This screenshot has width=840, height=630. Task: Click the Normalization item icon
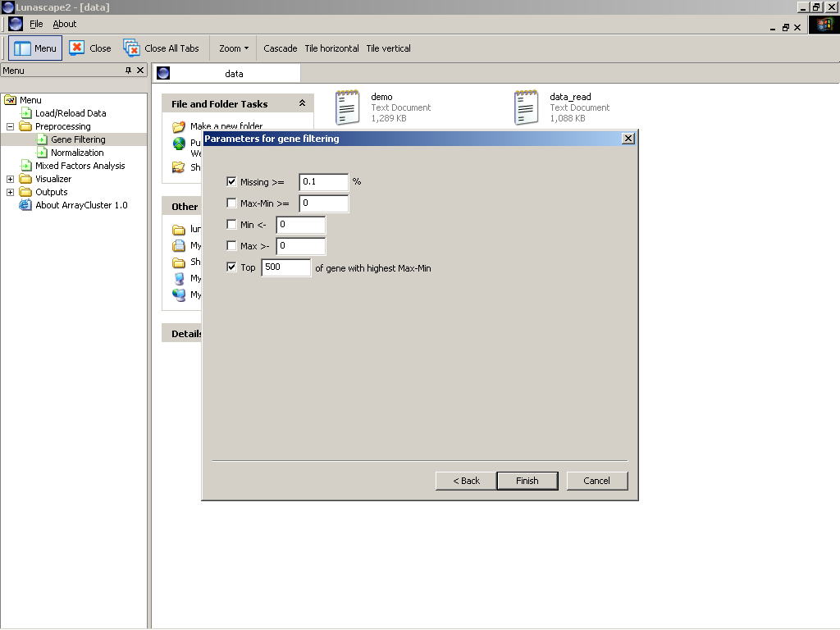click(x=42, y=153)
